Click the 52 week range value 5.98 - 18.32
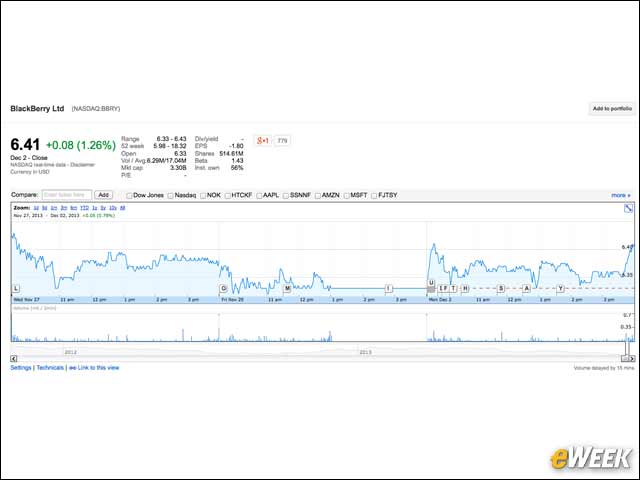640x480 pixels. pyautogui.click(x=170, y=146)
